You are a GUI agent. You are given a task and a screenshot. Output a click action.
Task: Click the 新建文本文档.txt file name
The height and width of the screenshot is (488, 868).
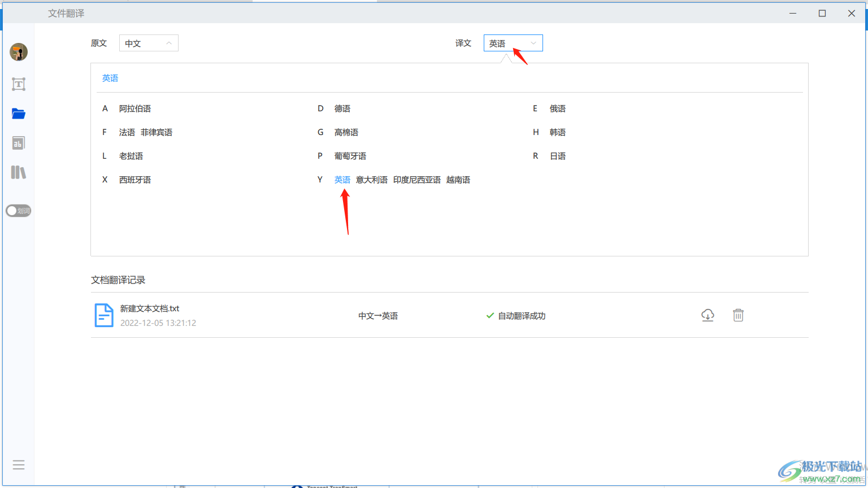(150, 308)
